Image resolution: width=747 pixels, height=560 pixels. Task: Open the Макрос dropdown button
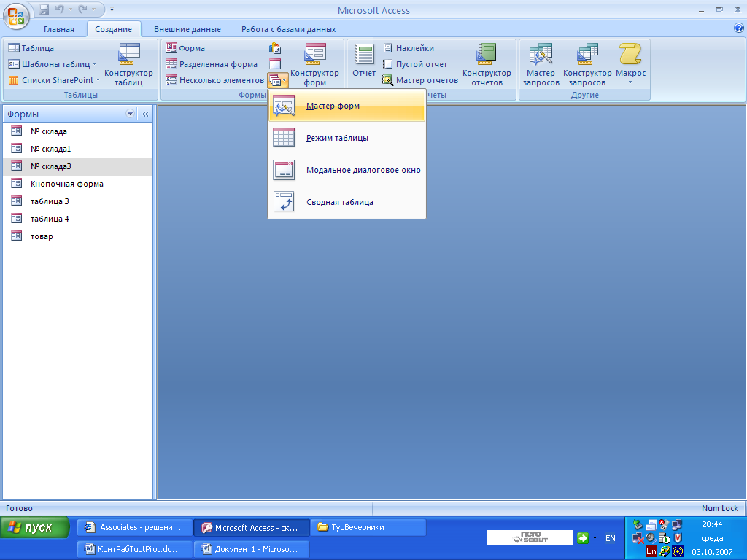[x=631, y=64]
